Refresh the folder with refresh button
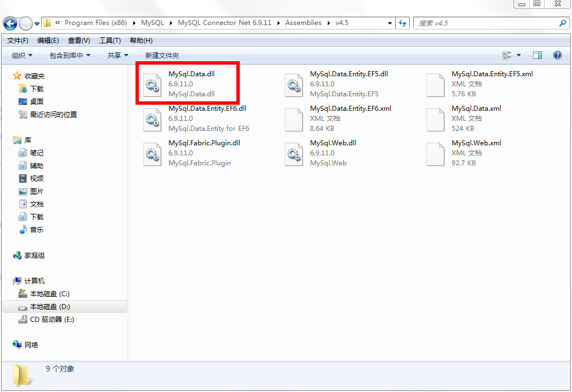 point(403,23)
